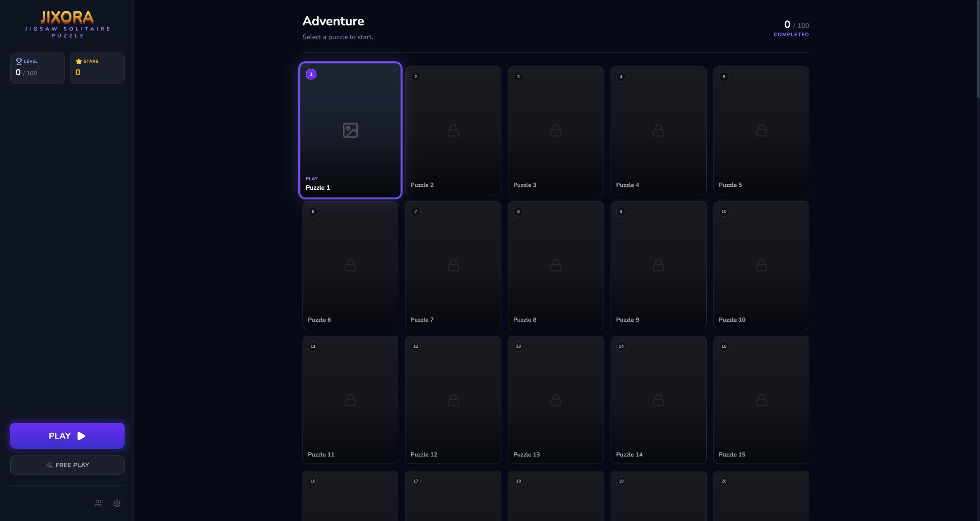This screenshot has width=980, height=521.
Task: Click the STARS star icon
Action: (x=79, y=61)
